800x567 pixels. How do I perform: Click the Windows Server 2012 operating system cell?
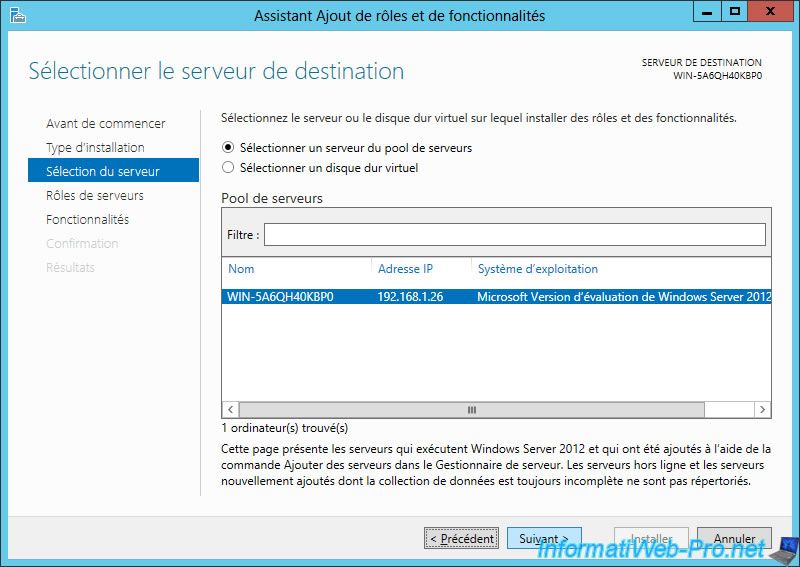click(623, 297)
